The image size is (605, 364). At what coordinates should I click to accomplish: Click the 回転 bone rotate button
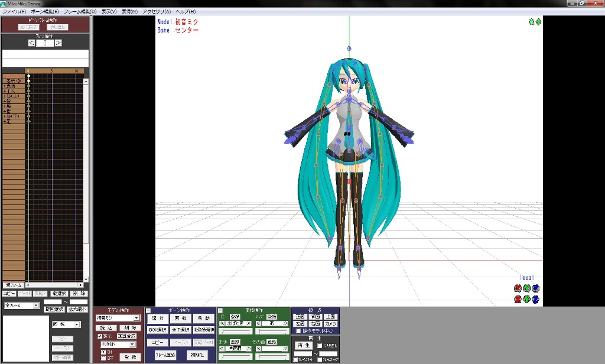[x=181, y=318]
